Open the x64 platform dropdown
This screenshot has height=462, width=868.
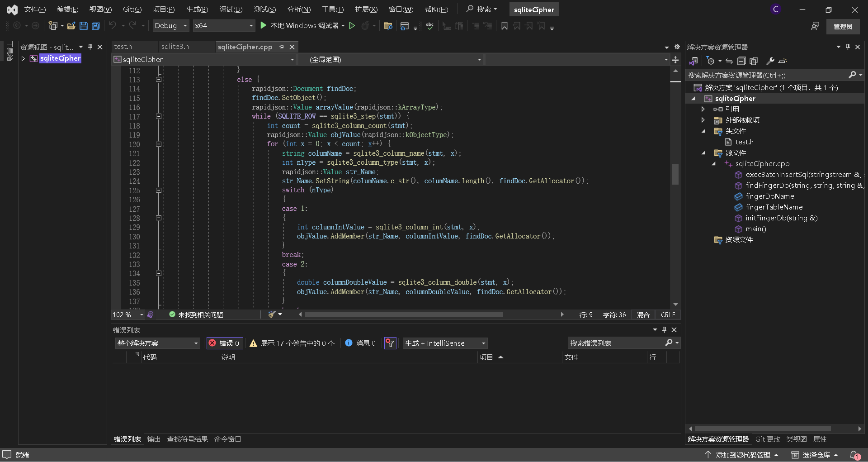pyautogui.click(x=224, y=26)
